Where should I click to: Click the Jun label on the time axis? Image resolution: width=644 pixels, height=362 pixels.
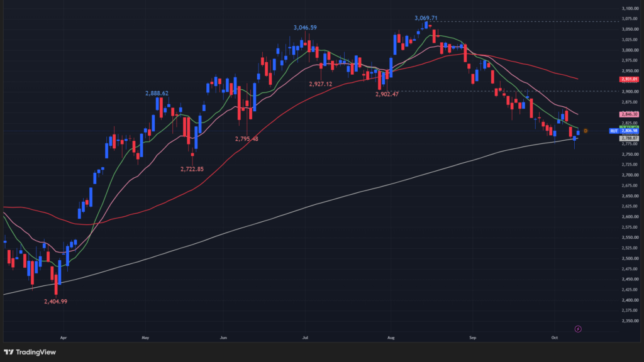click(223, 337)
